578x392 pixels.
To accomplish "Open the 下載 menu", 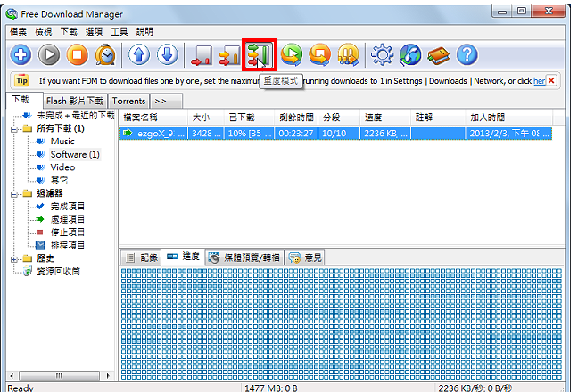I will [69, 32].
